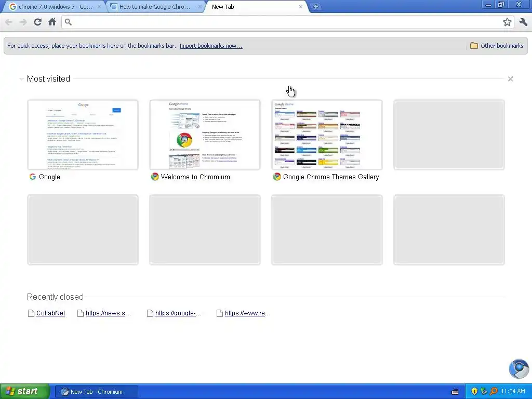Open the Other bookmarks folder
Image resolution: width=532 pixels, height=399 pixels.
pos(497,46)
